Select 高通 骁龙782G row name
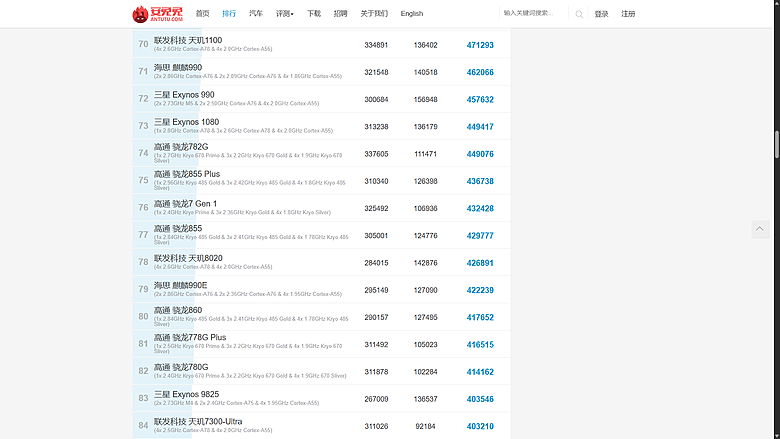Screen dimensions: 780x439 (x=181, y=147)
